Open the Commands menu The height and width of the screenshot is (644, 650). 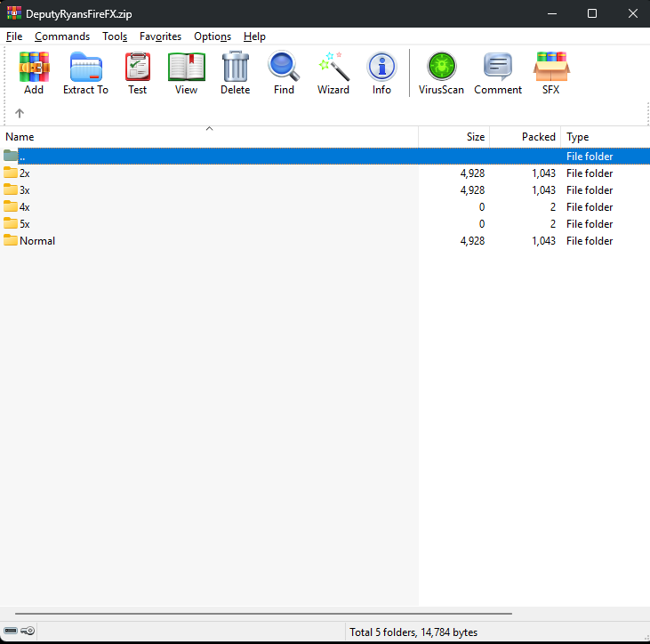[x=62, y=36]
